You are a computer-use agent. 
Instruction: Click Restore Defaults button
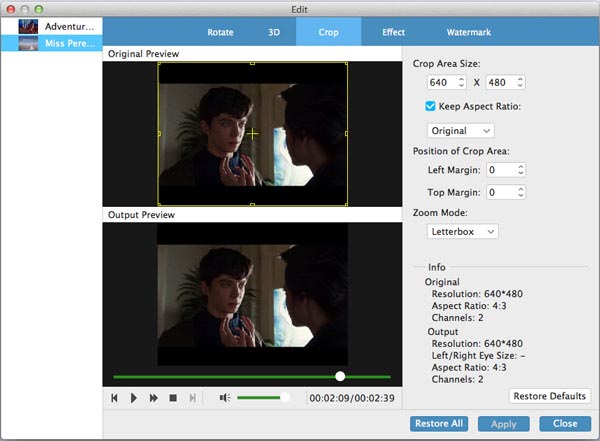pos(549,396)
